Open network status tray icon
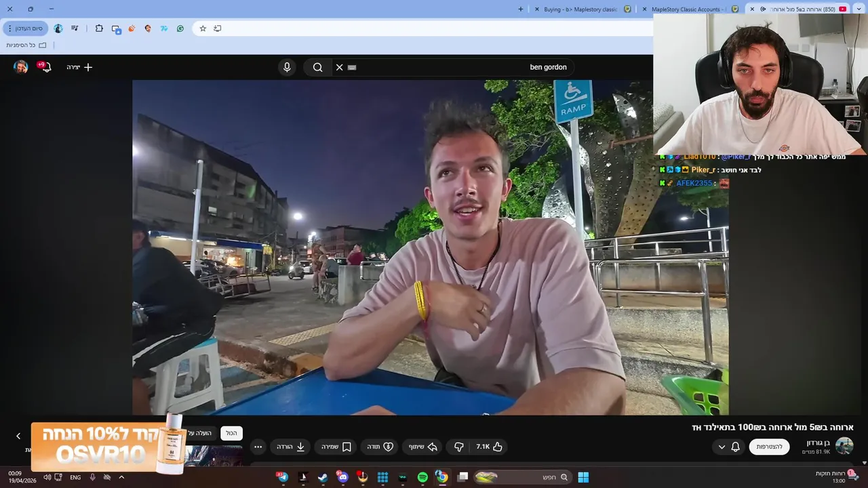868x488 pixels. (58, 477)
